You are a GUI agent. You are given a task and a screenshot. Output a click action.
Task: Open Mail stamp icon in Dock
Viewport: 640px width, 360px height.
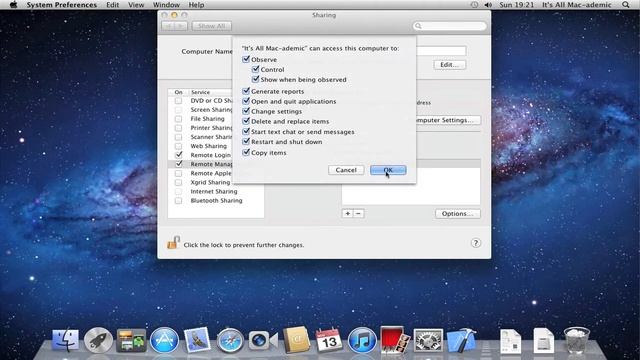197,340
